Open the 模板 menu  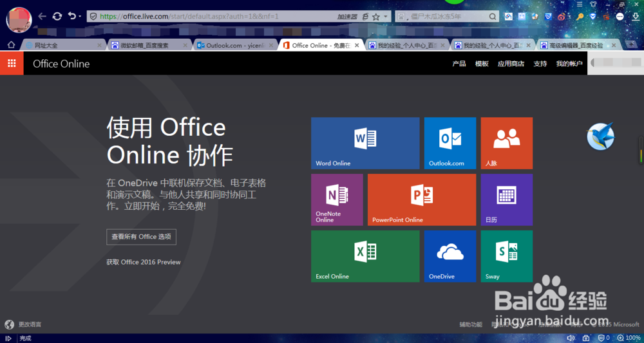point(482,64)
